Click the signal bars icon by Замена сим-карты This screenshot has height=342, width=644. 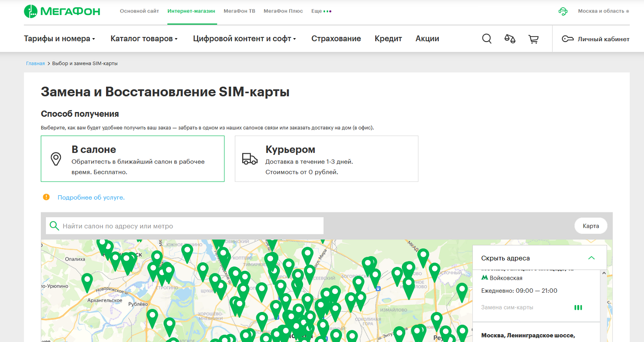tap(578, 307)
